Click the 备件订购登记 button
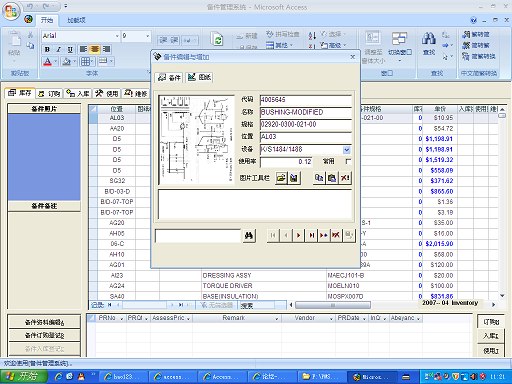512x384 pixels. [44, 335]
